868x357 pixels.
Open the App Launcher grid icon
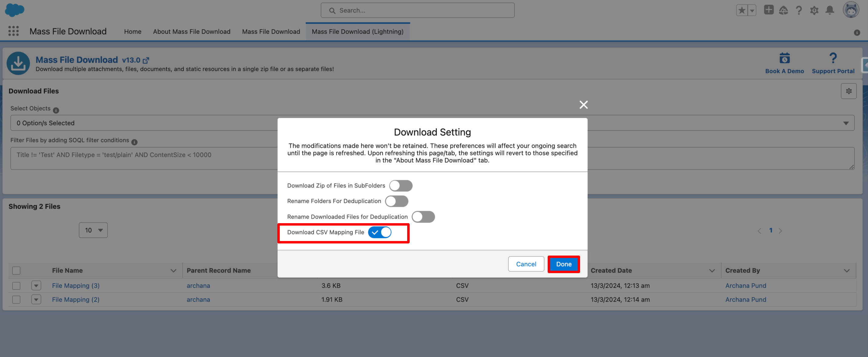[14, 31]
